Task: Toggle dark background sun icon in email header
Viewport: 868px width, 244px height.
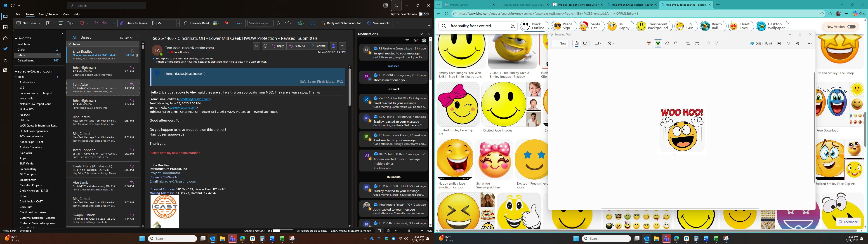Action: pyautogui.click(x=256, y=46)
